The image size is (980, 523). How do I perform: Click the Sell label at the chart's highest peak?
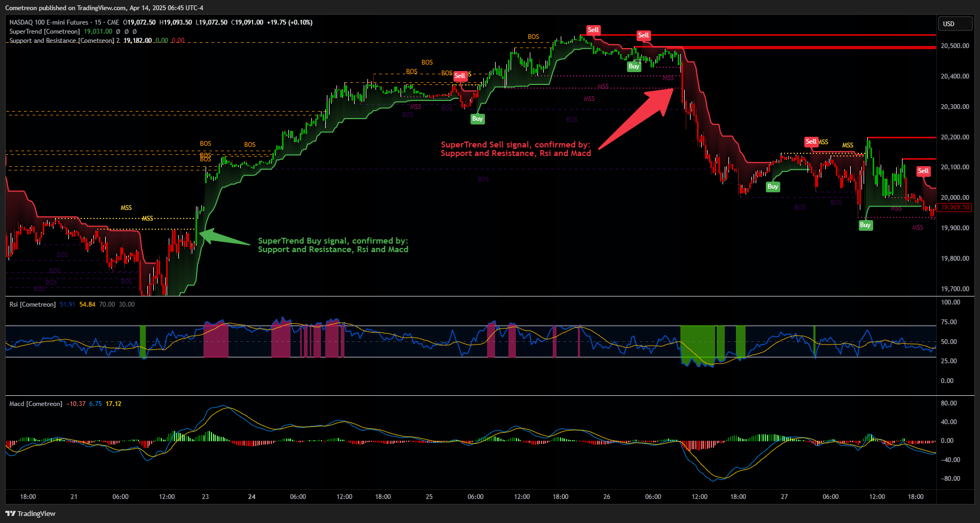(593, 30)
